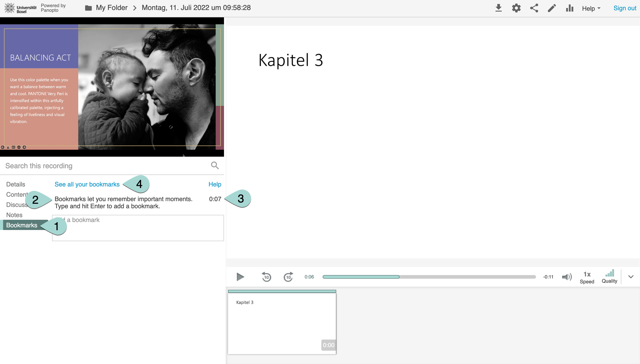Collapse thumbnails with the chevron arrow
640x364 pixels.
point(631,277)
